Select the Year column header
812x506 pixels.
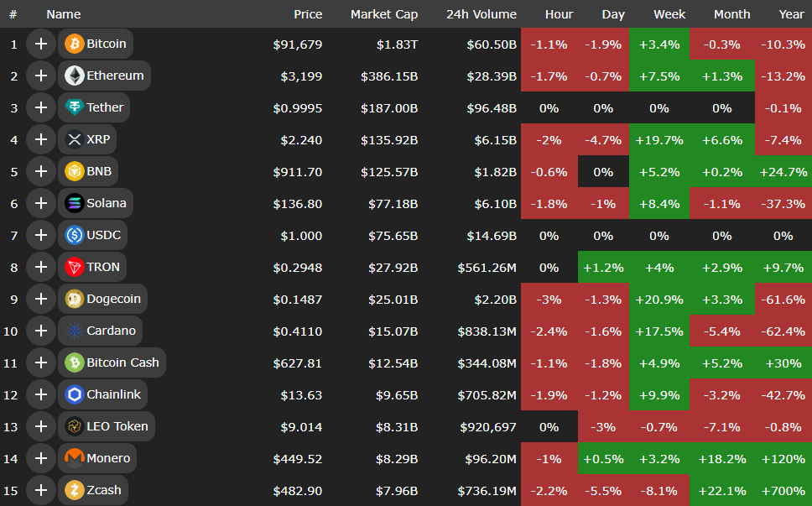pyautogui.click(x=791, y=14)
